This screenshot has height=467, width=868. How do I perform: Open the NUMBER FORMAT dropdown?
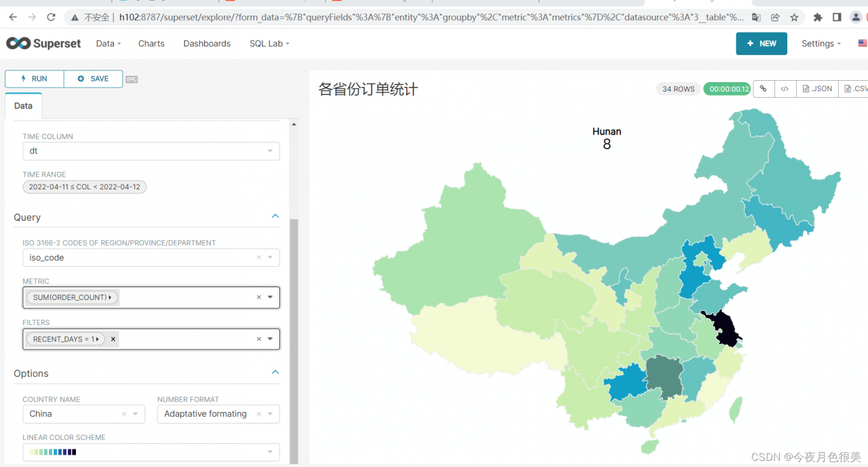click(x=218, y=413)
